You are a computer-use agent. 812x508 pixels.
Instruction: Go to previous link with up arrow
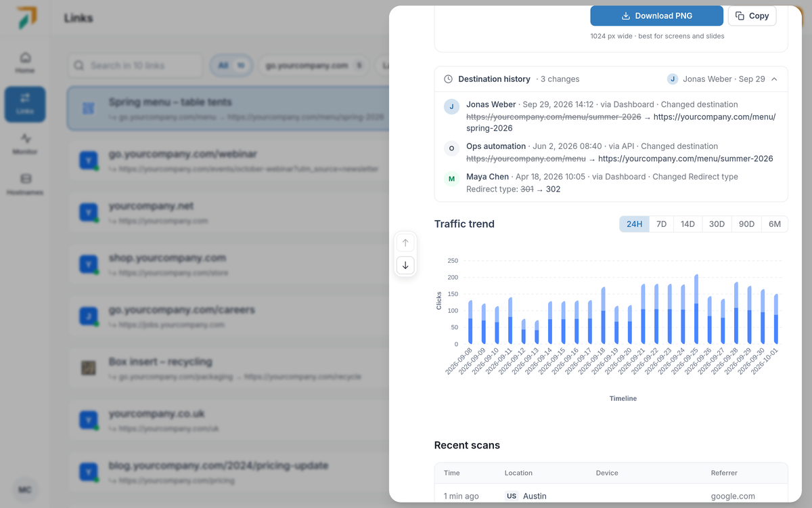[x=405, y=243]
